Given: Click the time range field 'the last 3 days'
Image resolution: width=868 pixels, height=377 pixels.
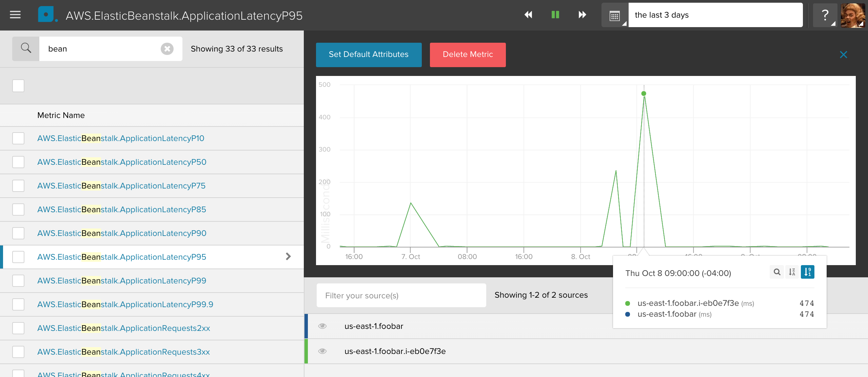Looking at the screenshot, I should pos(715,15).
